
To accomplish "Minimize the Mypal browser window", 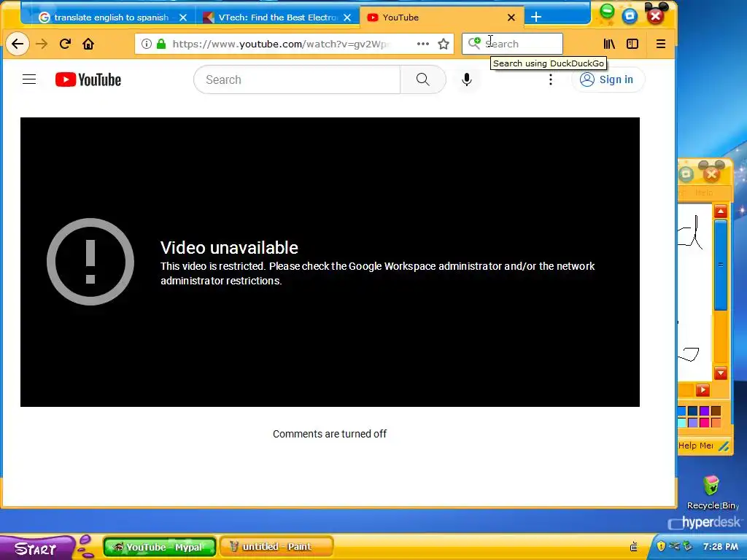I will pos(607,12).
